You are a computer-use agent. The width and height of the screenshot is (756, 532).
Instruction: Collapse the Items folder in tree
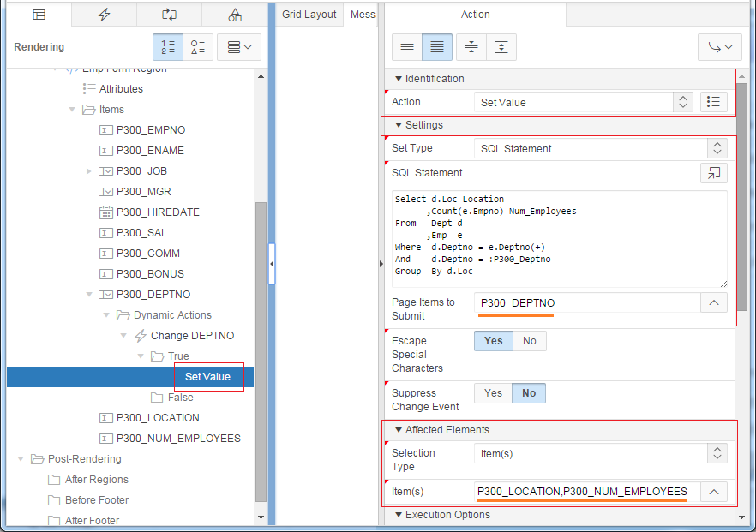(72, 110)
